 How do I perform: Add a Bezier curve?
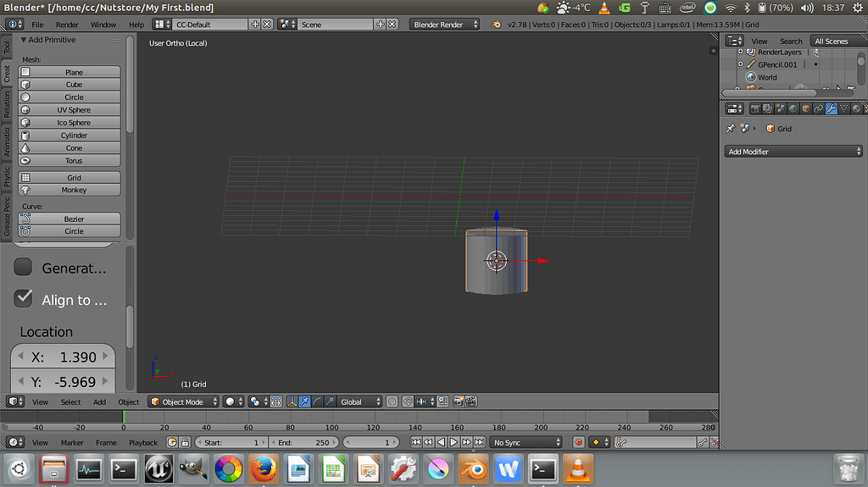point(70,219)
